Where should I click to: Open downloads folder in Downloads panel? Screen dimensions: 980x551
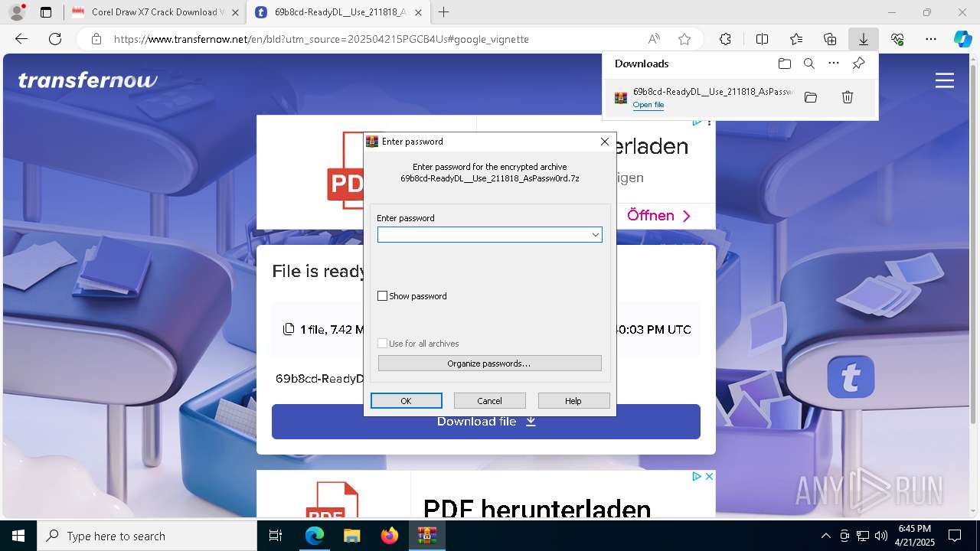click(x=784, y=64)
